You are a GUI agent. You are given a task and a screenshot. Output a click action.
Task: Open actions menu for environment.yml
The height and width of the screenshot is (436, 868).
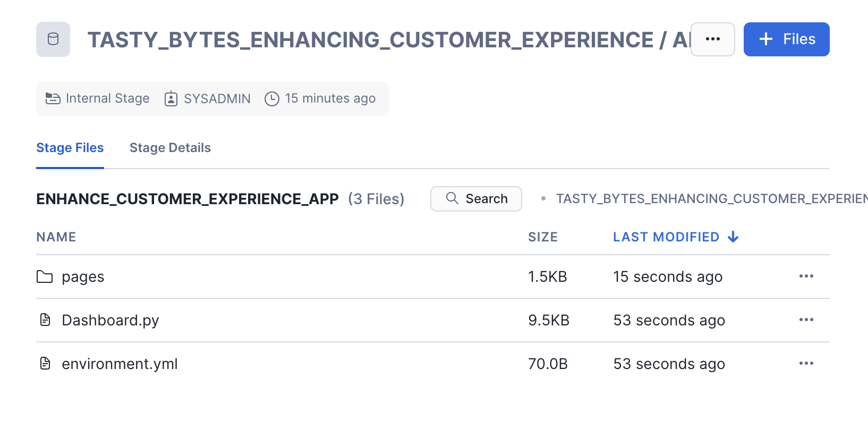[806, 364]
